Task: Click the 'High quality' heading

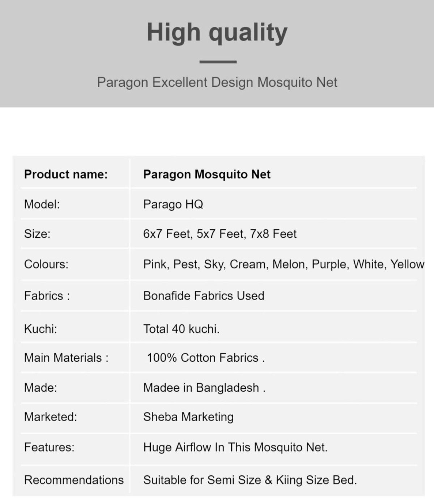Action: pyautogui.click(x=217, y=33)
